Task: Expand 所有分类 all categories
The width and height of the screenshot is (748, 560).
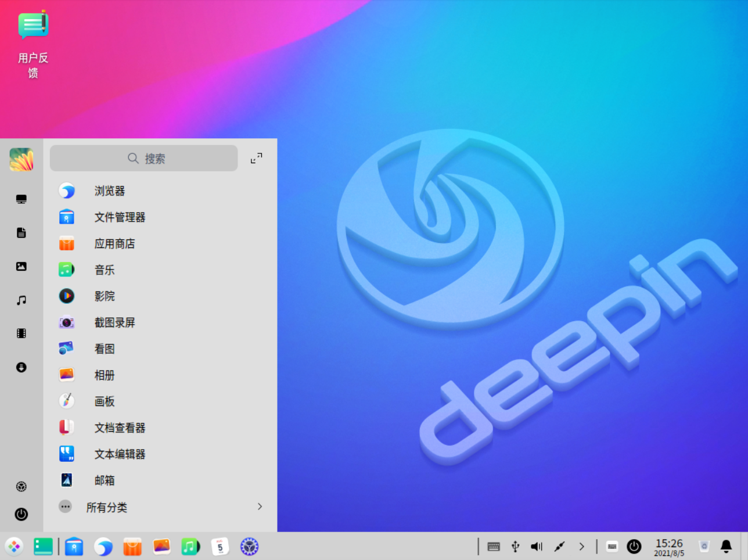Action: [160, 507]
